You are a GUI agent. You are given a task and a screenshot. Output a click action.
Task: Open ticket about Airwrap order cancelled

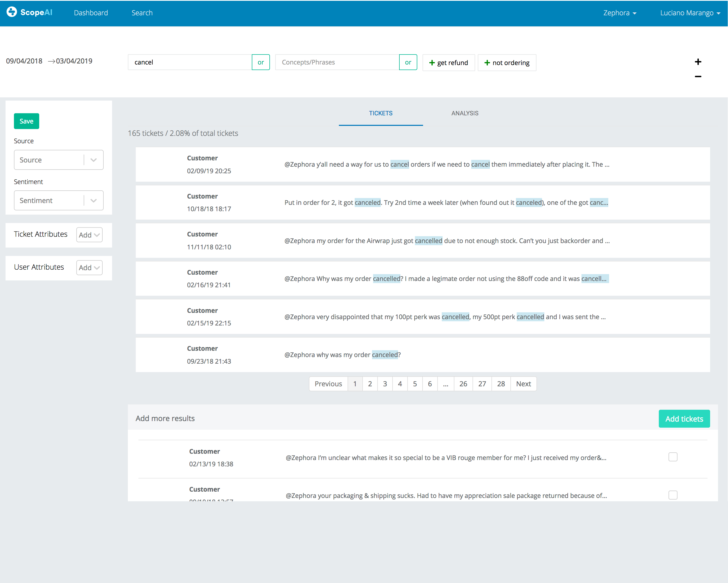pos(423,241)
